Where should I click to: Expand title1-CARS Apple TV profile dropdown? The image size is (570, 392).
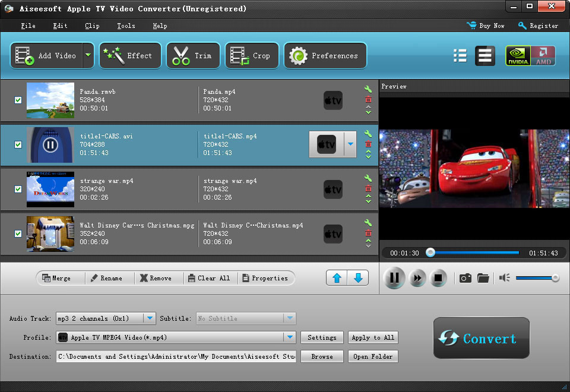[x=350, y=144]
